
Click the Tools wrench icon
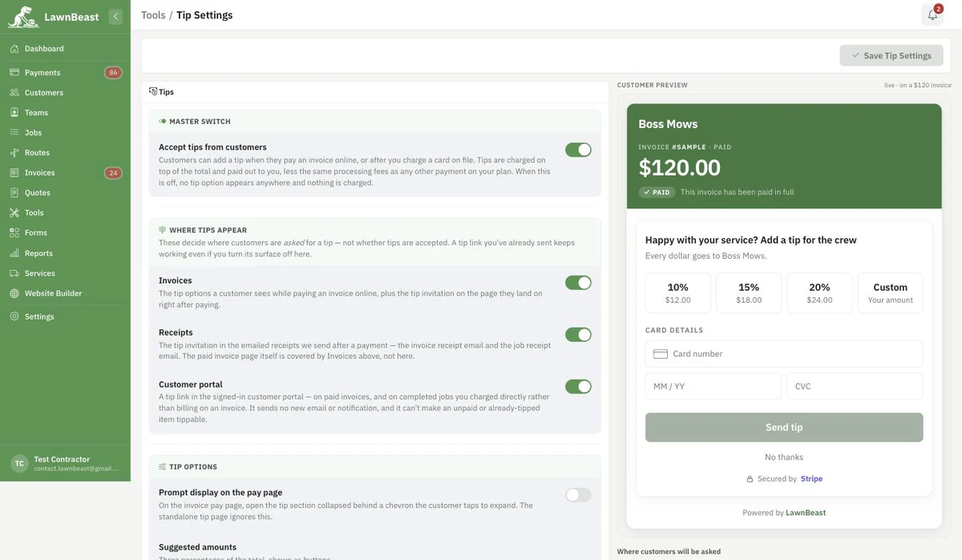tap(14, 213)
